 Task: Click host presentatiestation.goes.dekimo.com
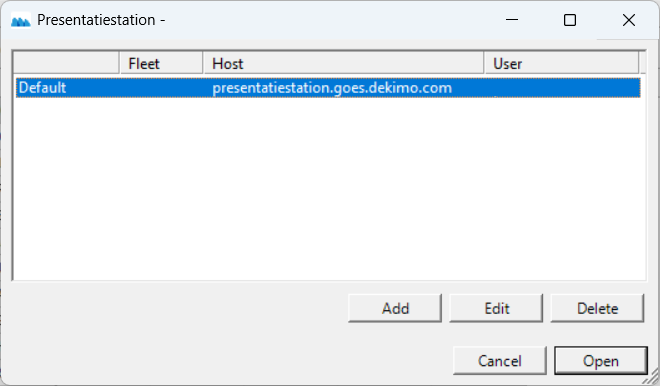point(332,88)
